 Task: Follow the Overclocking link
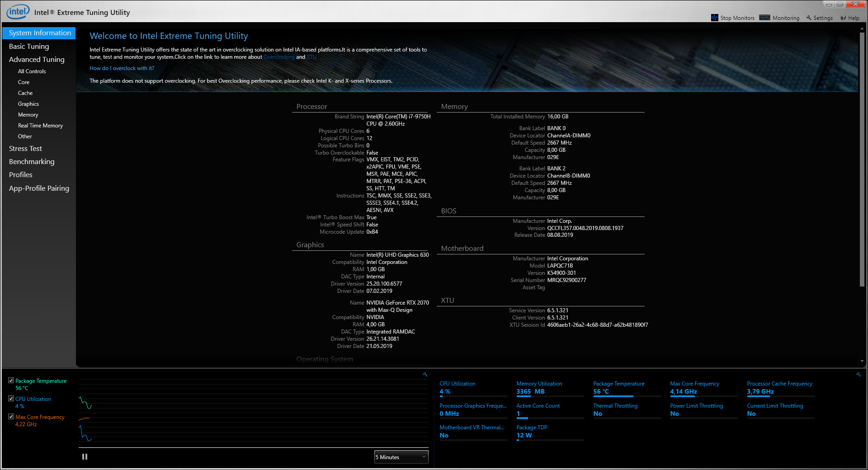279,57
